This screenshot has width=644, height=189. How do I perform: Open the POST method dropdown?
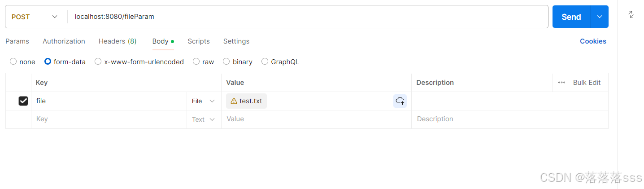point(35,17)
